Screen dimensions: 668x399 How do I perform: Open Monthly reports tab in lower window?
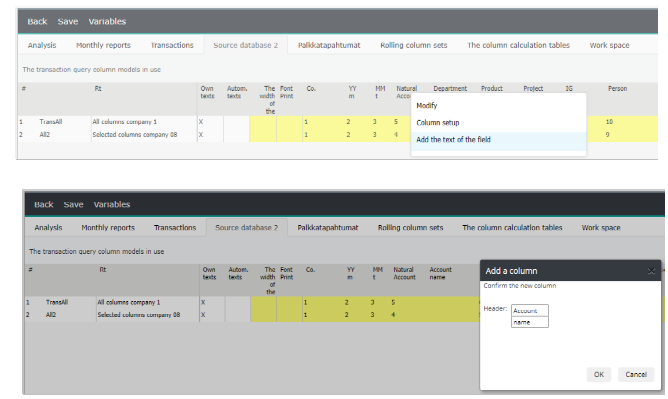coord(108,228)
